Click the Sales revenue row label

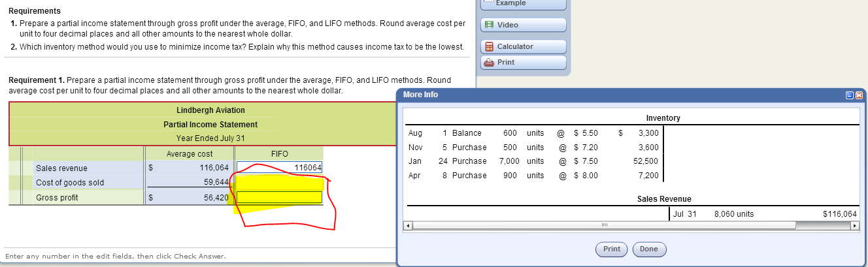pos(61,168)
